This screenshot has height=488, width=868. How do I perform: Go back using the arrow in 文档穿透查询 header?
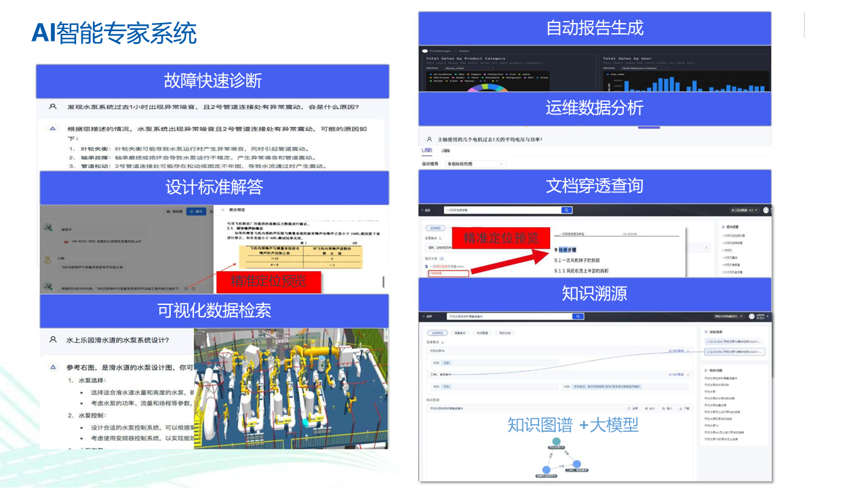pos(422,210)
